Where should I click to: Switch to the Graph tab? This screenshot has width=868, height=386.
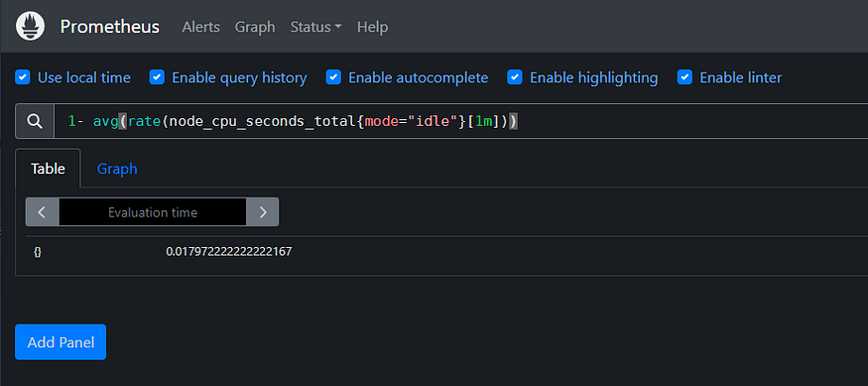pos(117,169)
